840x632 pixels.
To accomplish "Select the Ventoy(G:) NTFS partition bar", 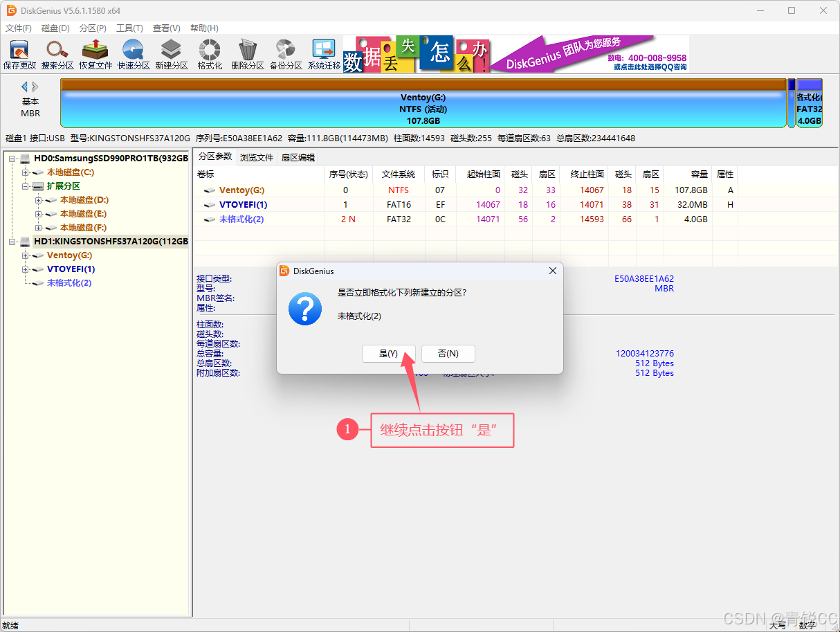I will (x=423, y=103).
